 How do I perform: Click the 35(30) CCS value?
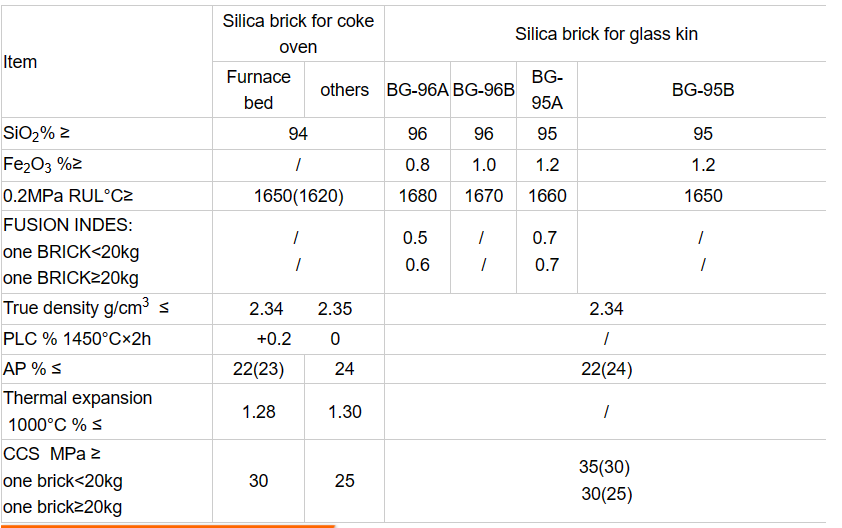click(x=605, y=467)
